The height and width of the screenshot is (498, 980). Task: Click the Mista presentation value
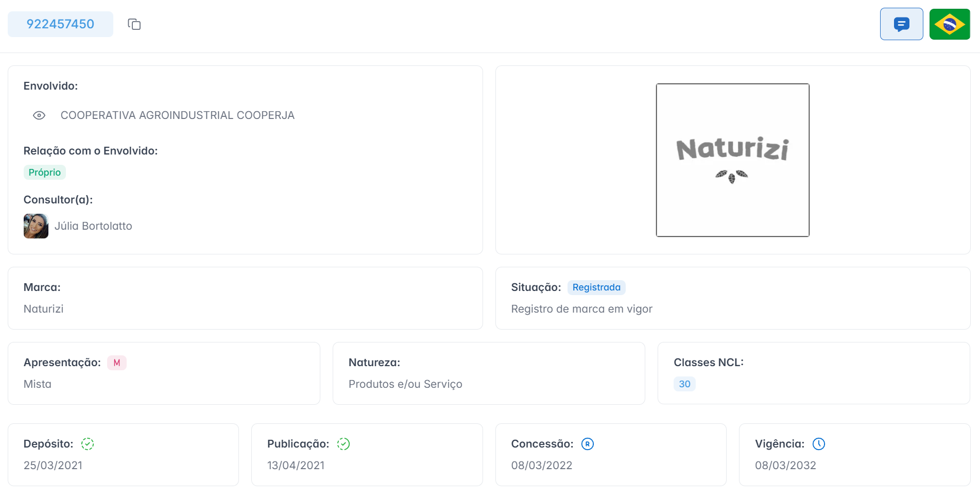coord(38,384)
